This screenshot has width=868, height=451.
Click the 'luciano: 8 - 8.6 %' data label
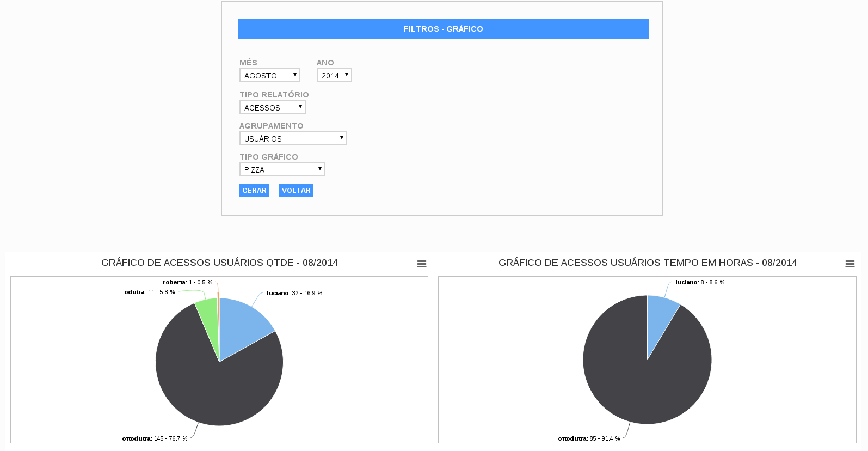(700, 282)
